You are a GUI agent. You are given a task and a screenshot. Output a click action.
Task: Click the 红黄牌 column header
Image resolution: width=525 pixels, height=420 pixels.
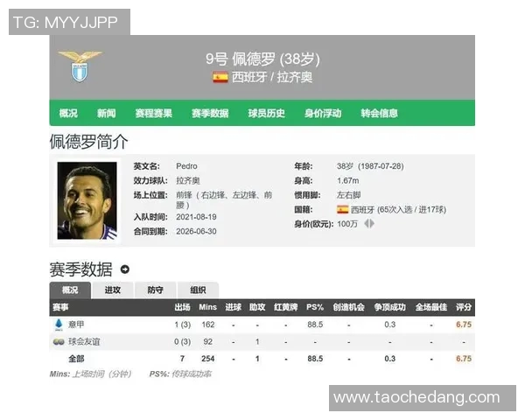[285, 307]
